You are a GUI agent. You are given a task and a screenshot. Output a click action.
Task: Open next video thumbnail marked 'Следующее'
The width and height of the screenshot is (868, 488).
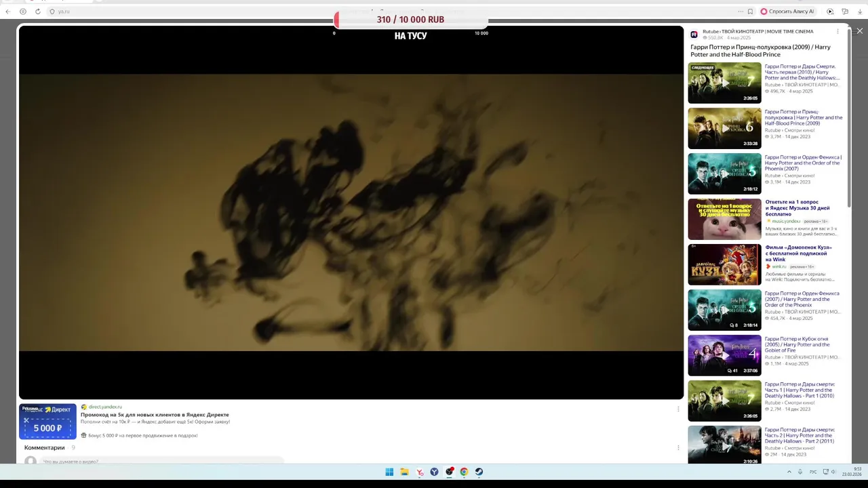tap(724, 83)
